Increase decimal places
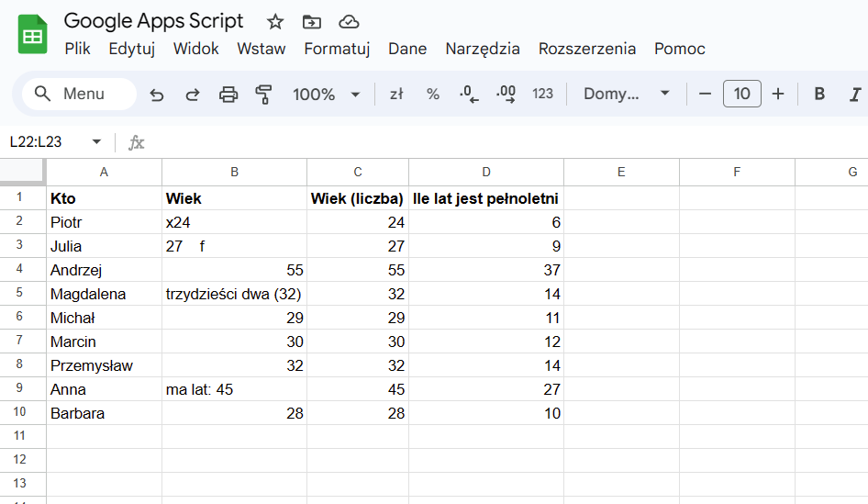 pyautogui.click(x=506, y=95)
